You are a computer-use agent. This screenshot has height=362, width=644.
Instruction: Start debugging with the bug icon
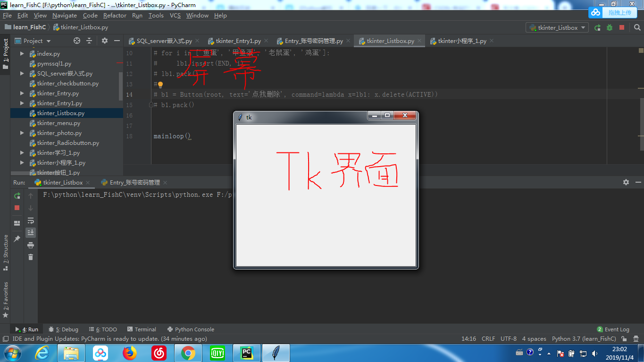click(x=610, y=27)
